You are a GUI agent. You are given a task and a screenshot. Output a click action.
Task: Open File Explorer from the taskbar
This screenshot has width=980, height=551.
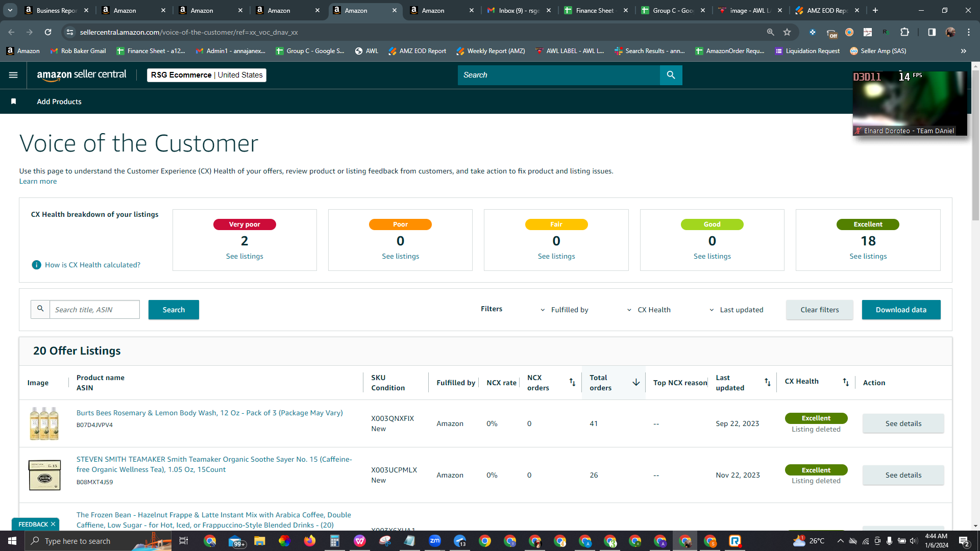pyautogui.click(x=259, y=541)
